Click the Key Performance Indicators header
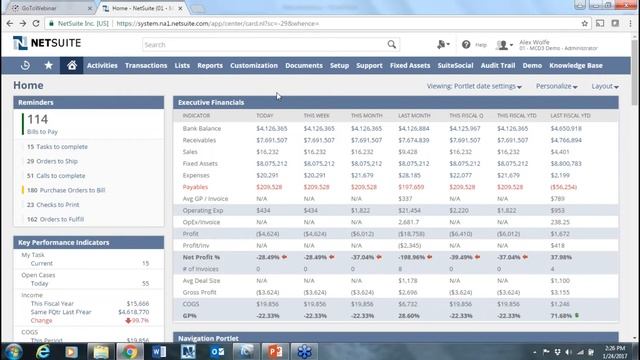640x360 pixels. click(x=89, y=242)
